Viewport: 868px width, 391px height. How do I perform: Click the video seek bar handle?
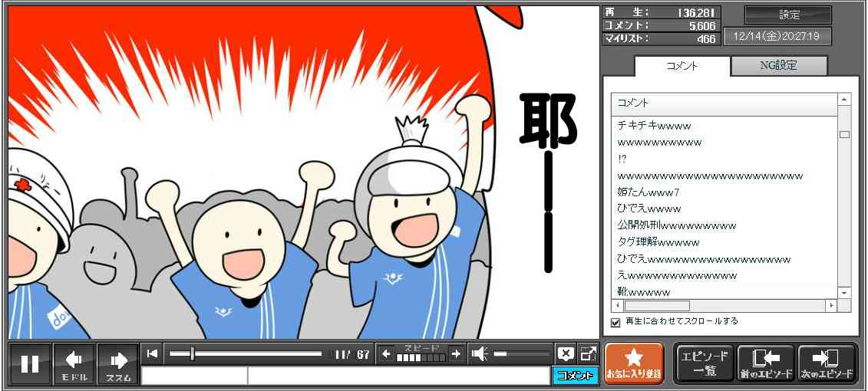[x=192, y=353]
